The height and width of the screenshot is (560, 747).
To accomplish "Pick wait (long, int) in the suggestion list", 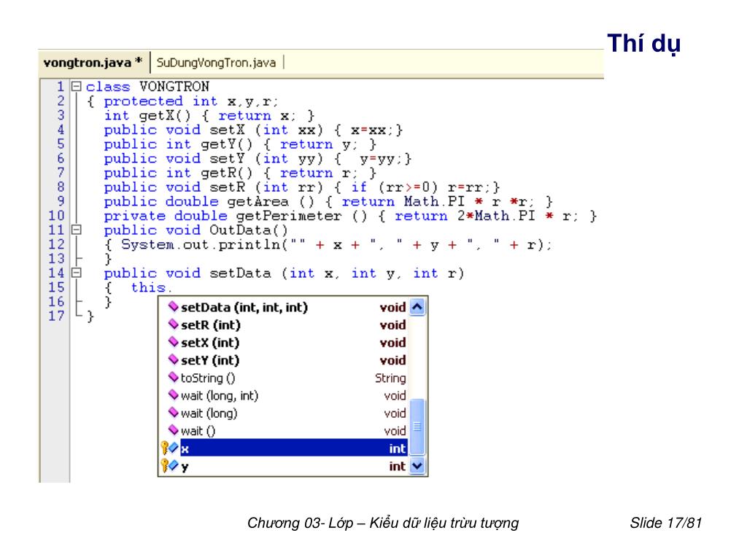I will (285, 395).
